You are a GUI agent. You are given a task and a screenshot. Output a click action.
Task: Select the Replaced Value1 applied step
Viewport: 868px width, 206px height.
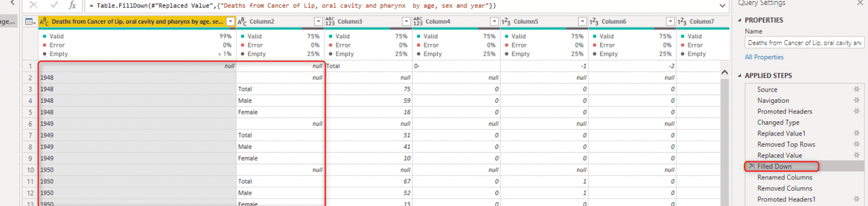click(781, 133)
